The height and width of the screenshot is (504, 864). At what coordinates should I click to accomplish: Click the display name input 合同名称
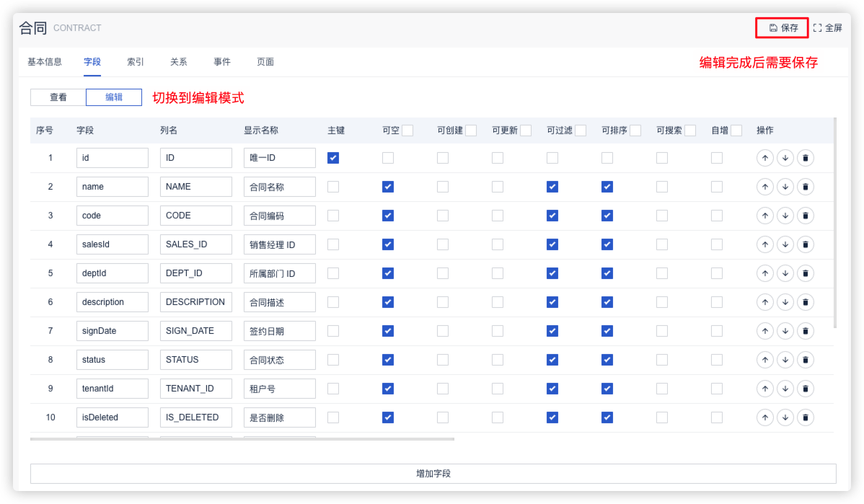click(x=279, y=187)
